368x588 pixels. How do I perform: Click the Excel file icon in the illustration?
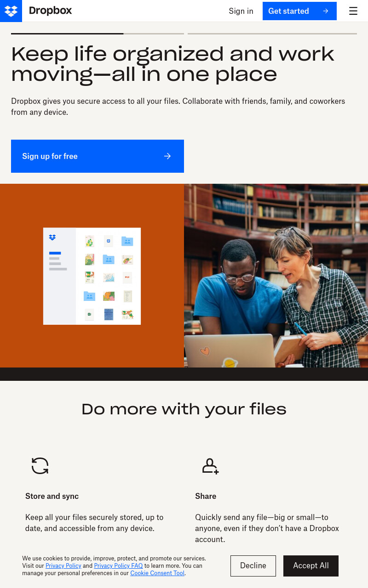click(89, 315)
